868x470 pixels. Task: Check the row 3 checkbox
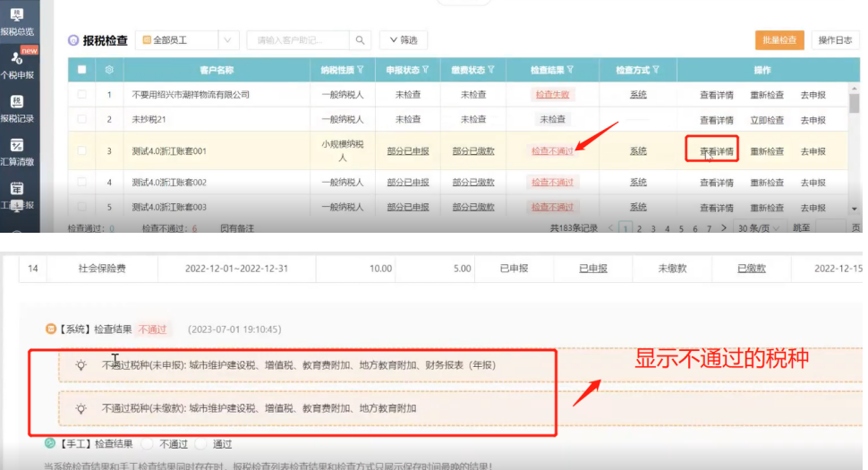tap(82, 151)
